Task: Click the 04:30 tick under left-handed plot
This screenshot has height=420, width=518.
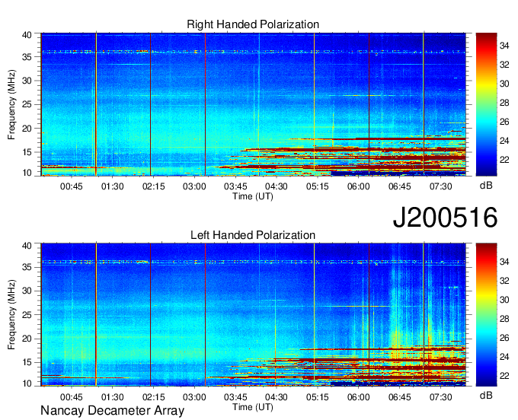Action: click(x=277, y=397)
